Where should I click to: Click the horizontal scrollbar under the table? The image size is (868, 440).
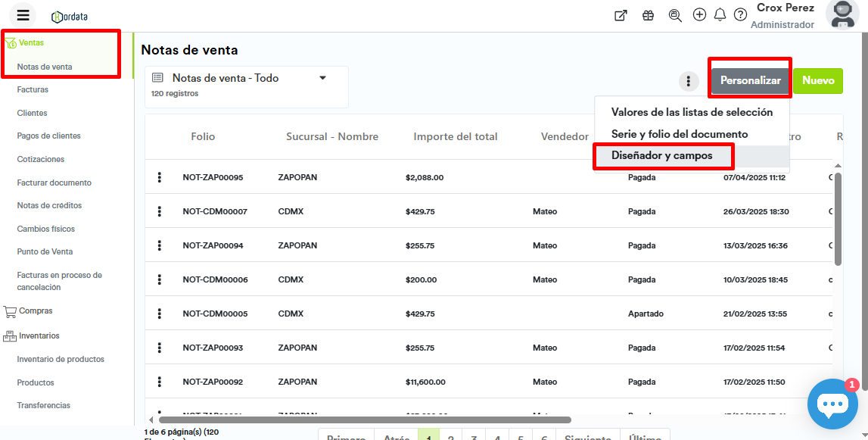click(365, 420)
